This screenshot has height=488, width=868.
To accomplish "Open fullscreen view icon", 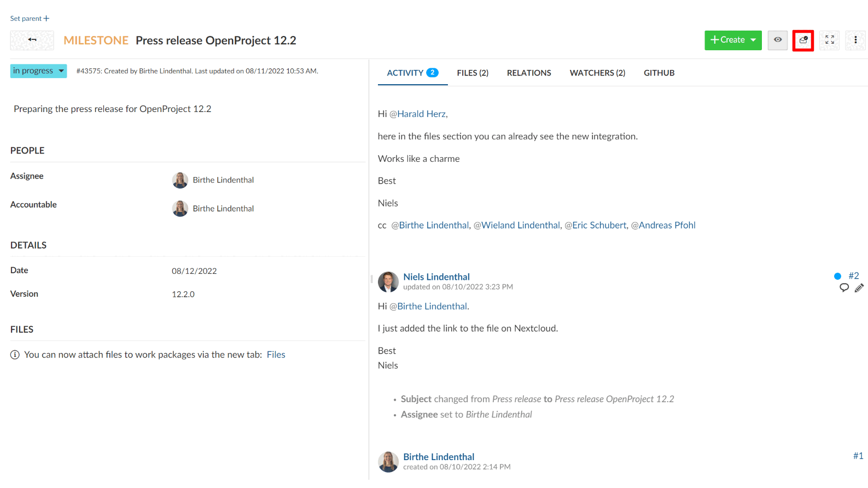I will click(x=829, y=40).
